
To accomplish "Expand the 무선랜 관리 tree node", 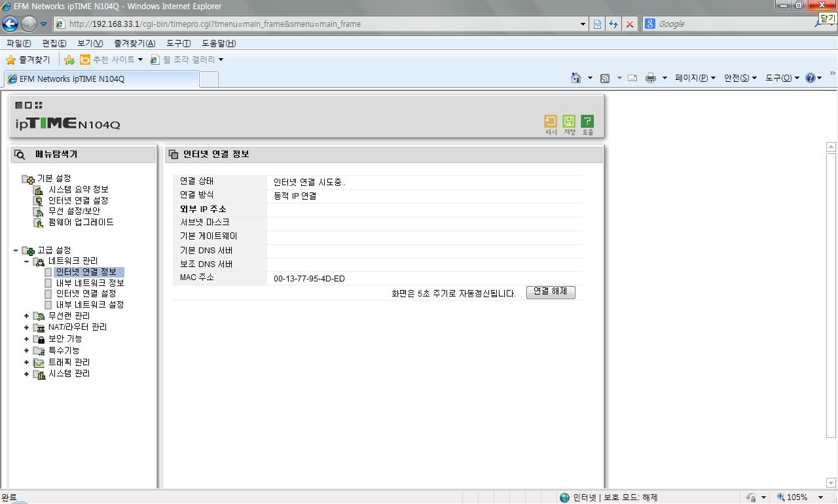I will (27, 316).
